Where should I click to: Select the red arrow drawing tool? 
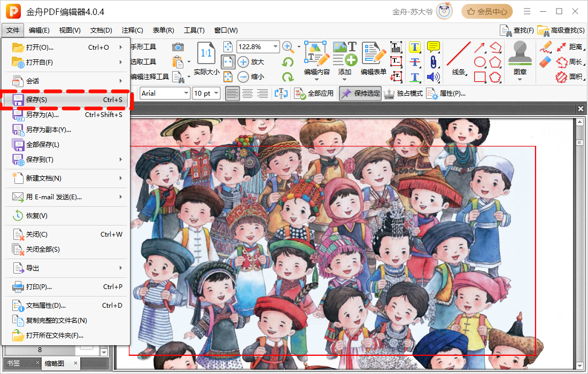(479, 48)
